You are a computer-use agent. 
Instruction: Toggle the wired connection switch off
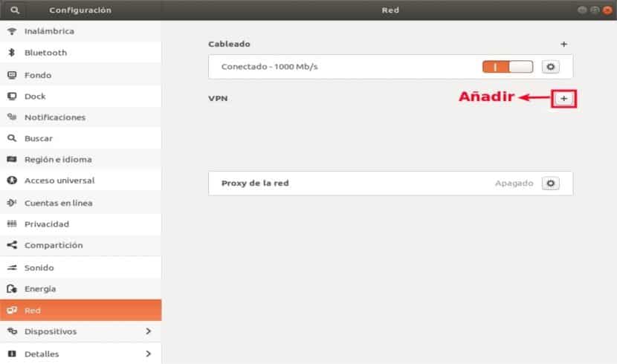tap(508, 67)
